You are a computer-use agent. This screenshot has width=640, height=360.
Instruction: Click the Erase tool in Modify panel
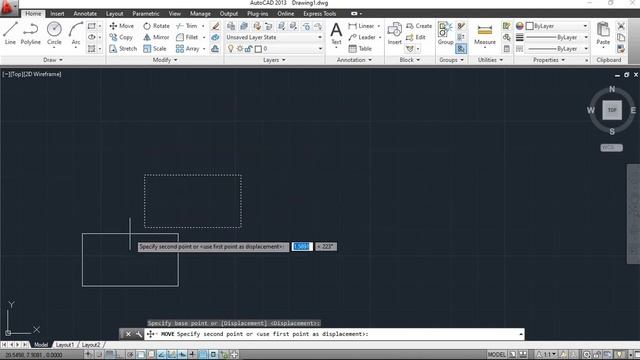point(216,26)
